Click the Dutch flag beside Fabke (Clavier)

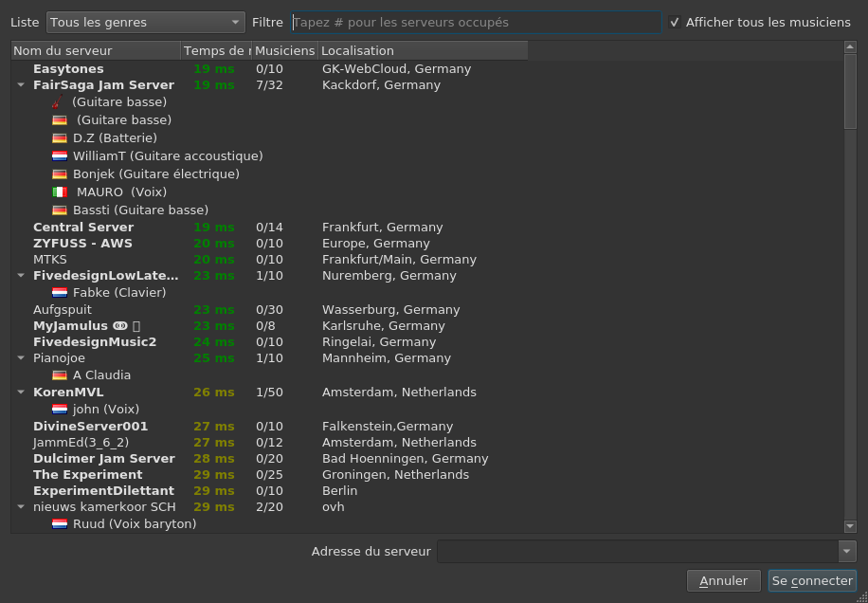pos(60,292)
